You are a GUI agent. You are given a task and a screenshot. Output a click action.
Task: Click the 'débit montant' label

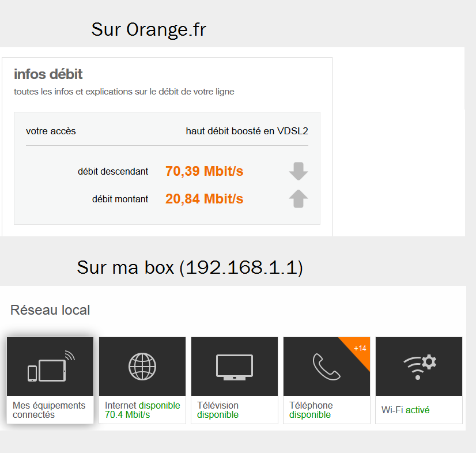pyautogui.click(x=120, y=199)
